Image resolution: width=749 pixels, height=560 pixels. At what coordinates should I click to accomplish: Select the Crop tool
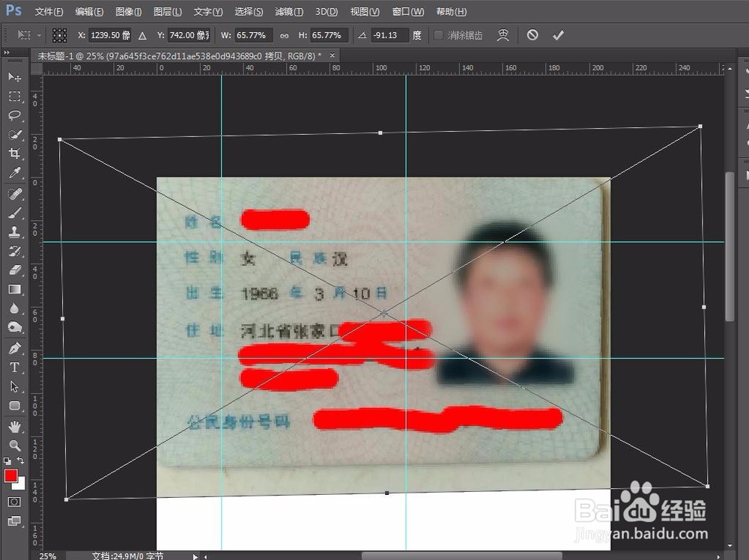tap(14, 153)
